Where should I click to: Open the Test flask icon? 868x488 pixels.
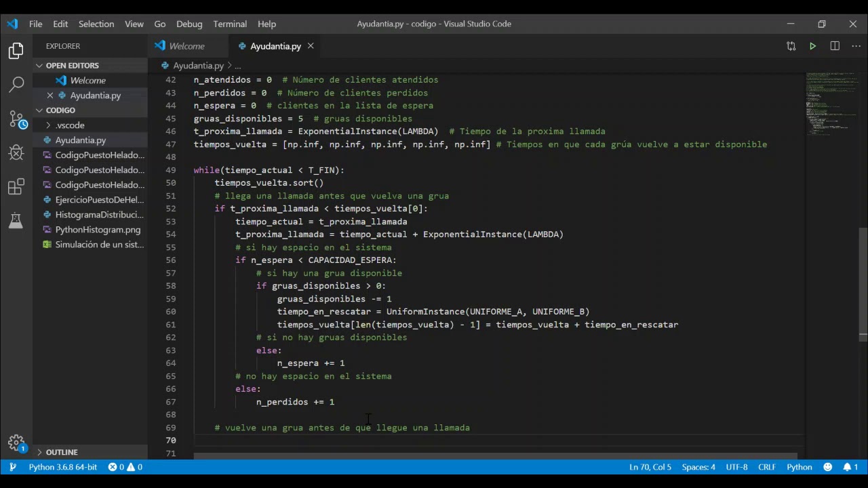tap(16, 220)
